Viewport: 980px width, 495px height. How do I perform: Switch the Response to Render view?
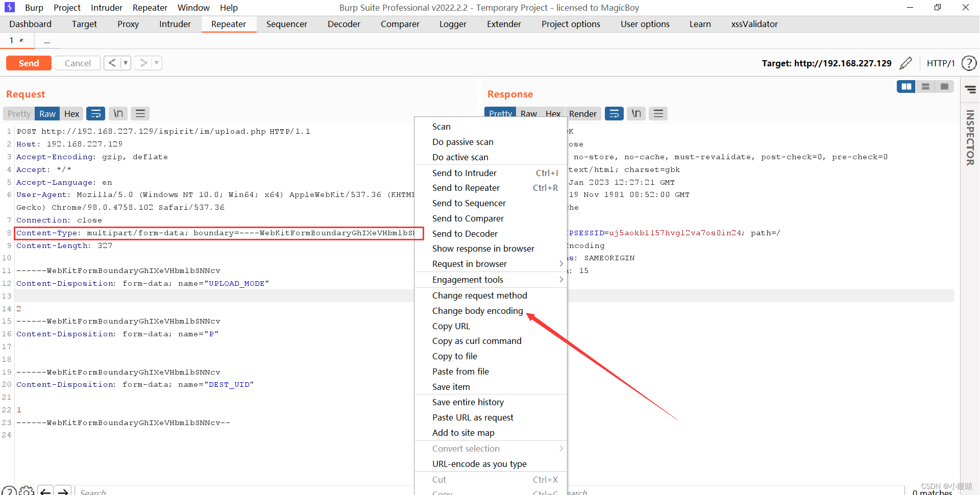coord(583,113)
